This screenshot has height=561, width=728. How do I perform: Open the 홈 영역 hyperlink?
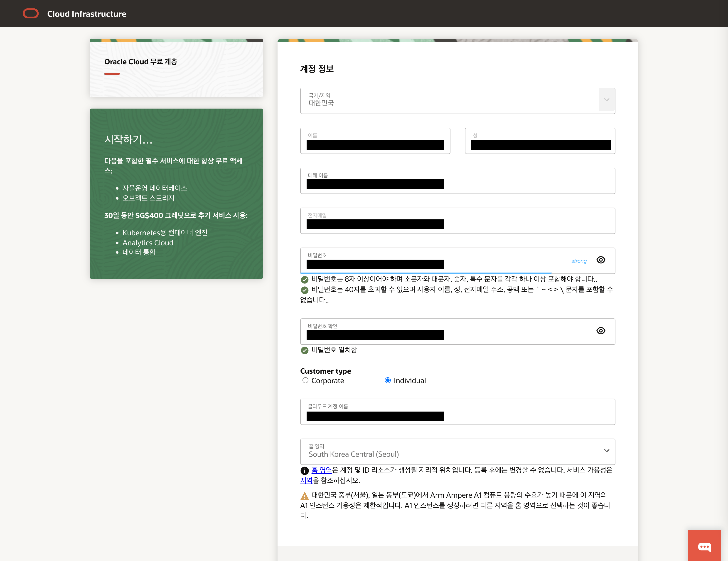click(x=322, y=470)
